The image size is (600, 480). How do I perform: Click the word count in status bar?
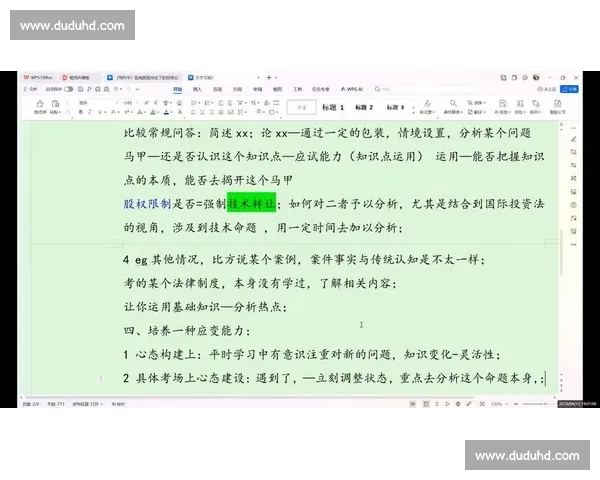(x=55, y=404)
